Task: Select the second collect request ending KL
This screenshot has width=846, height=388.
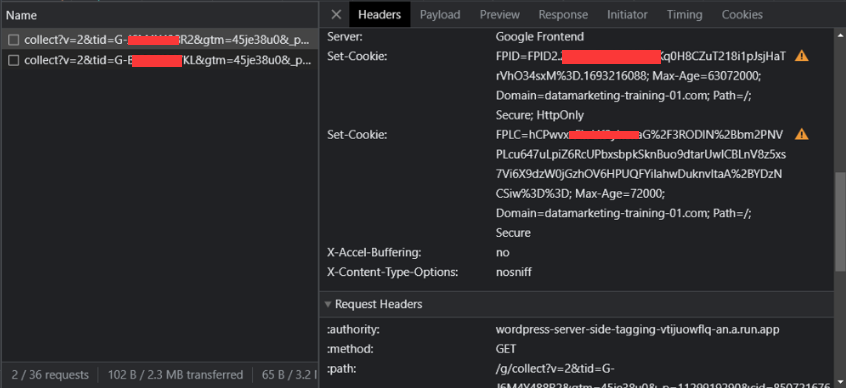Action: [159, 60]
